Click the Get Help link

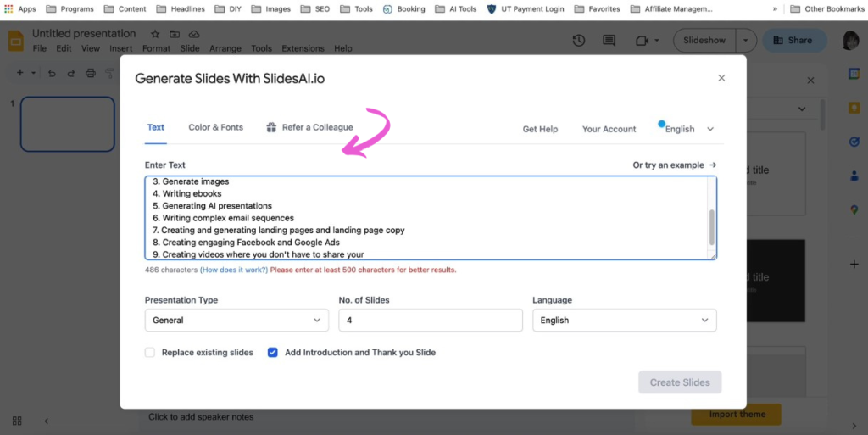coord(540,129)
